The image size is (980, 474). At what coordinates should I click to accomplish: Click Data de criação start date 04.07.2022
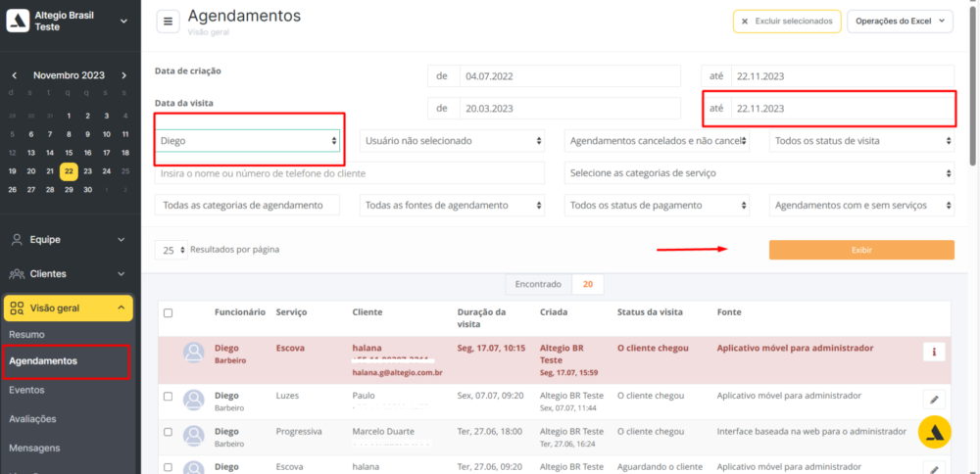point(570,76)
